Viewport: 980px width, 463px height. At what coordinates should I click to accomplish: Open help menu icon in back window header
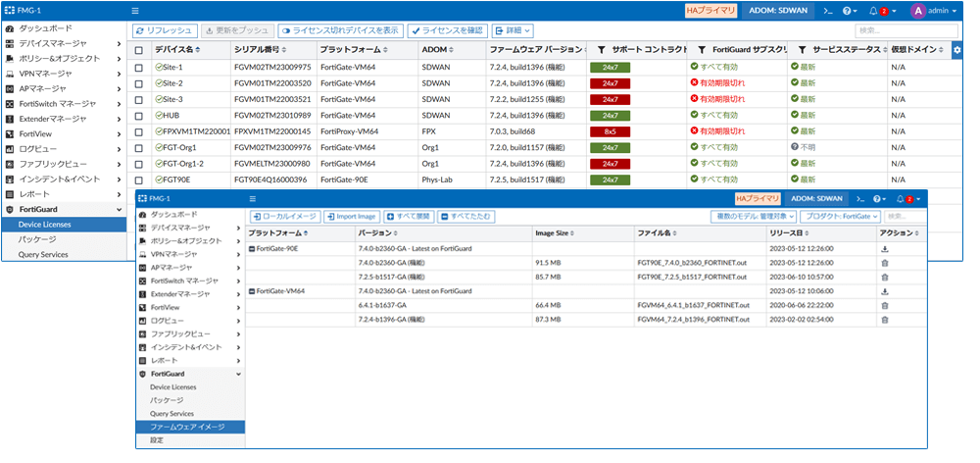pos(848,11)
